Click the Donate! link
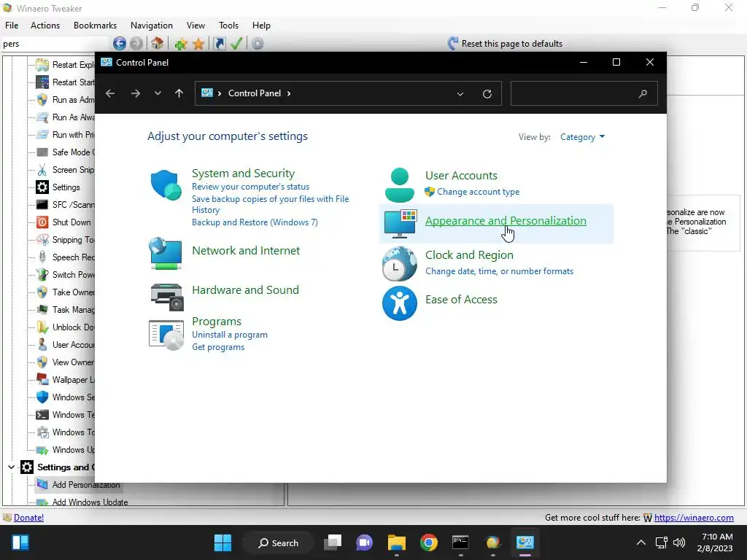 [x=28, y=518]
